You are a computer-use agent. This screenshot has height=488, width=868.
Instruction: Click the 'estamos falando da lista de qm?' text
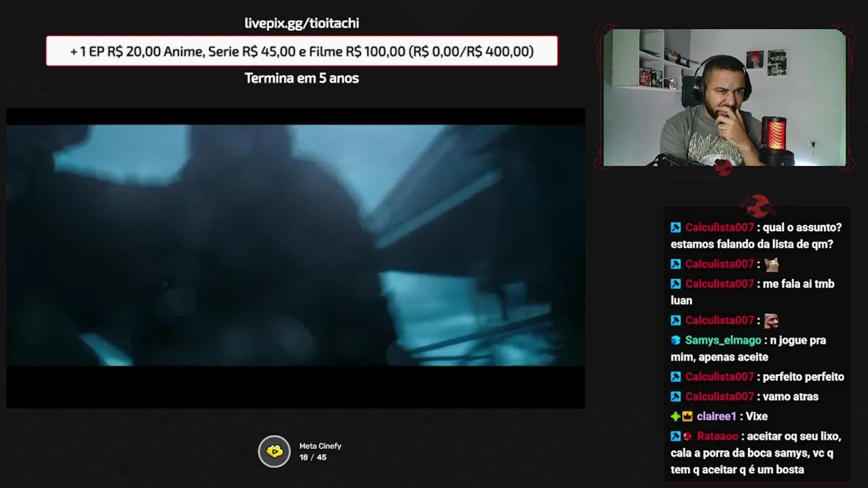click(x=752, y=244)
